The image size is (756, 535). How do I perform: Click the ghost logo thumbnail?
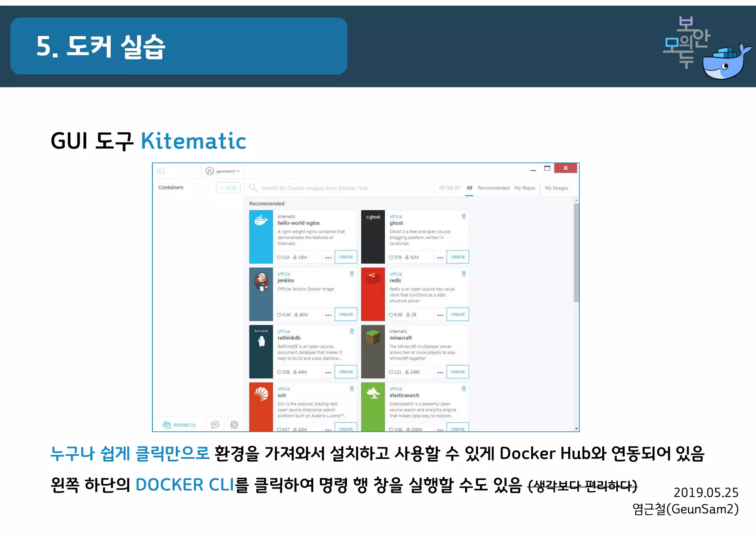coord(373,237)
